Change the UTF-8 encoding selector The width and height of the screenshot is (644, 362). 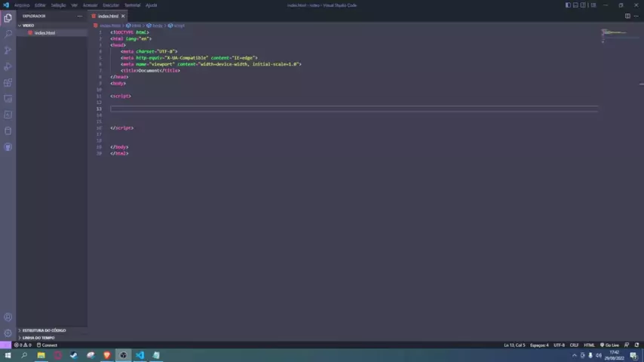coord(559,345)
